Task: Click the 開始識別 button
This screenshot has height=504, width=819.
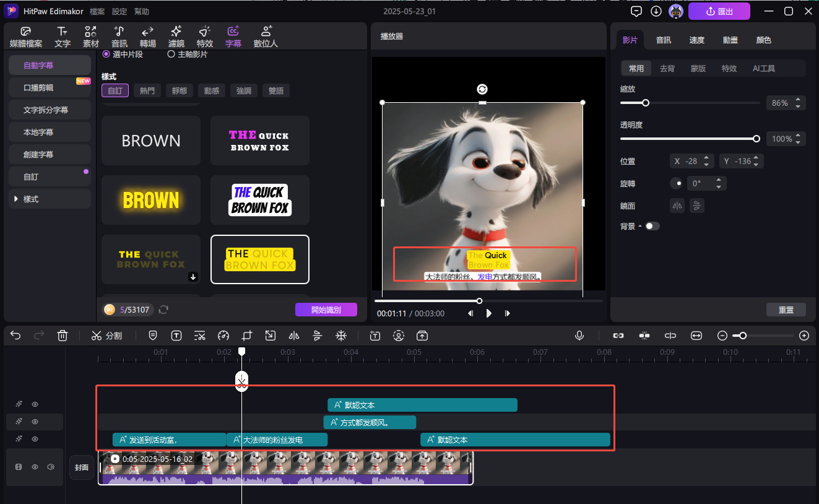Action: click(x=326, y=310)
